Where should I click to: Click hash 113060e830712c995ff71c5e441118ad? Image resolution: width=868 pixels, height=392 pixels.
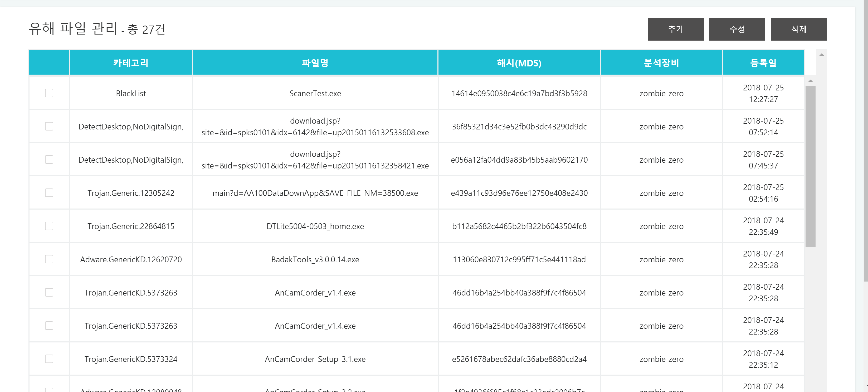coord(519,260)
